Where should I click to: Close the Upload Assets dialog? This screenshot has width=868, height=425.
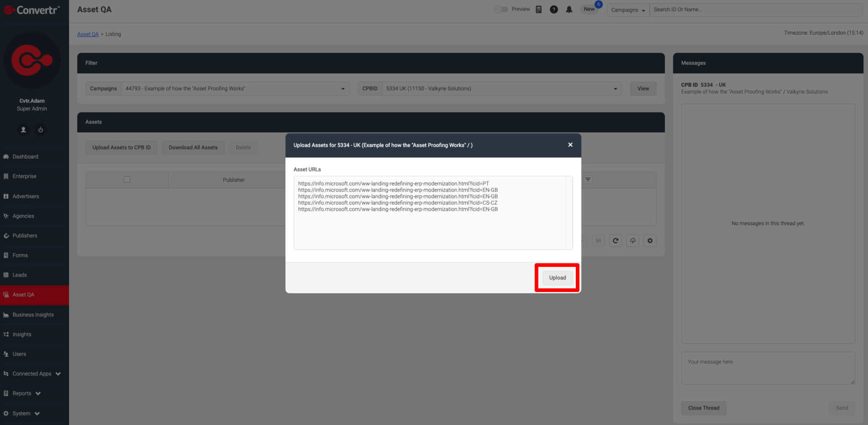click(570, 145)
